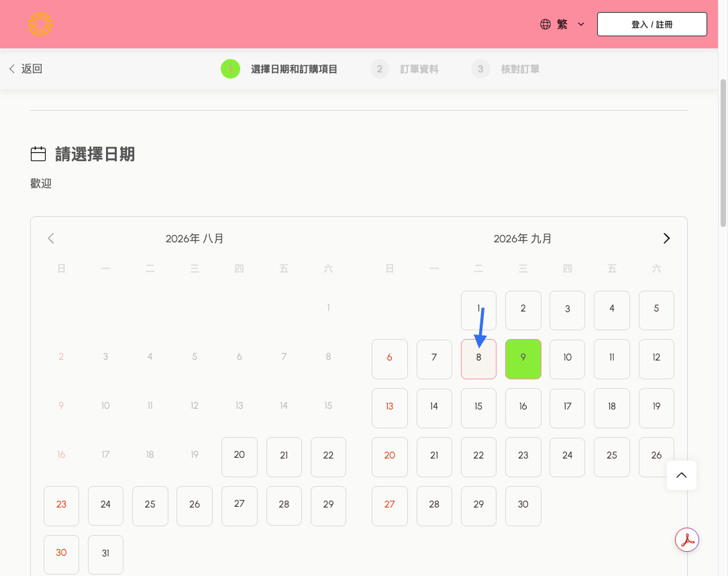This screenshot has height=576, width=728.
Task: Go back using the 返回 link
Action: pyautogui.click(x=25, y=68)
